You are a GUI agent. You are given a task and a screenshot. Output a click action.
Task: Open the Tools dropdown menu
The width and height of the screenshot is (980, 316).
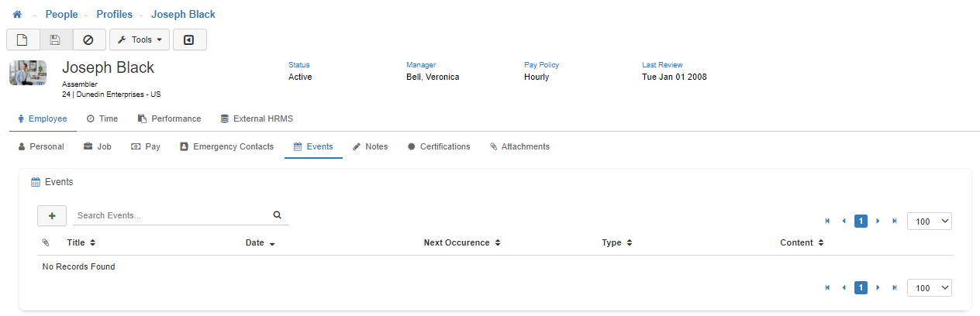pos(140,39)
